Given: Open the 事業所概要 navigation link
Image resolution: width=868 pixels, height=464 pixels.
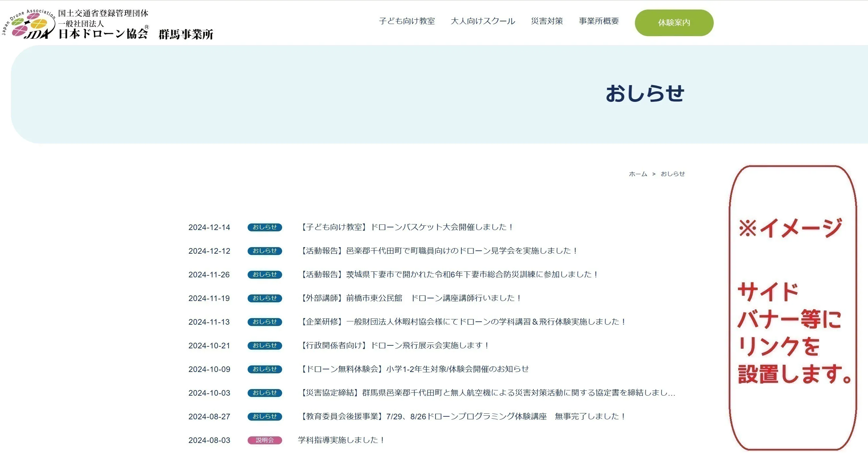Looking at the screenshot, I should [598, 21].
